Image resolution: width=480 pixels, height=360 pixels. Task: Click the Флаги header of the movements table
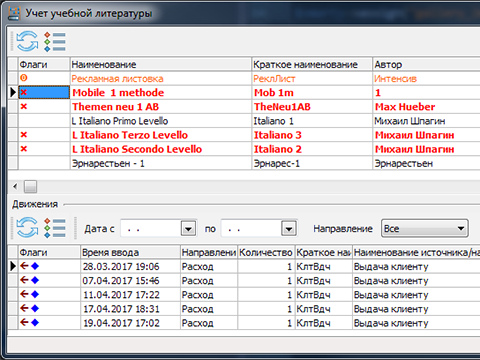click(49, 252)
